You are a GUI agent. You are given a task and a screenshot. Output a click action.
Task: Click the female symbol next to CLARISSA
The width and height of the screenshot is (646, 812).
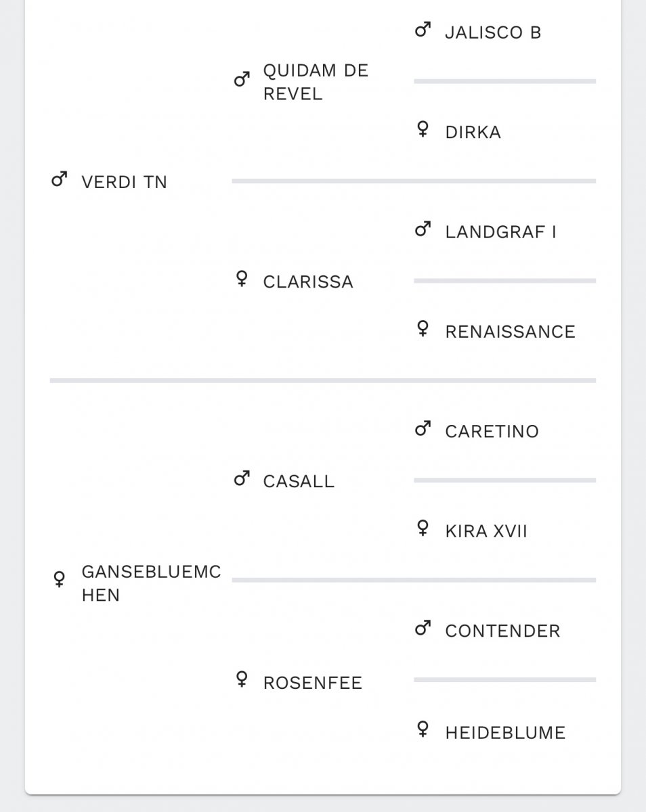point(241,279)
